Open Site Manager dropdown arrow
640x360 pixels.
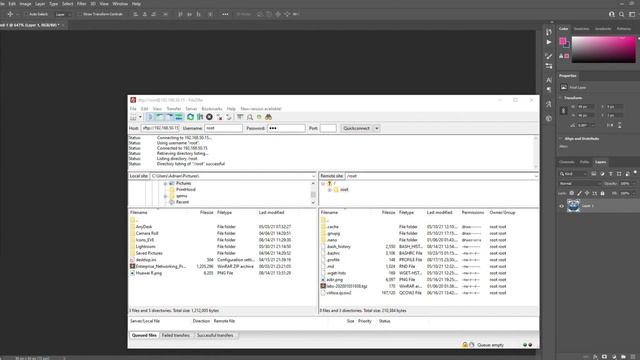tap(140, 117)
